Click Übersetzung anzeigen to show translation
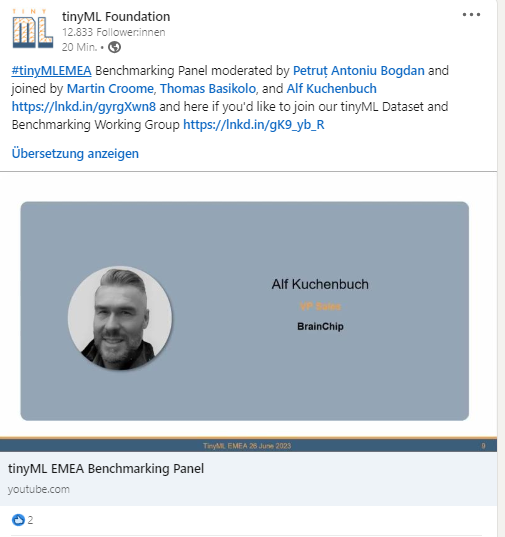 (75, 153)
